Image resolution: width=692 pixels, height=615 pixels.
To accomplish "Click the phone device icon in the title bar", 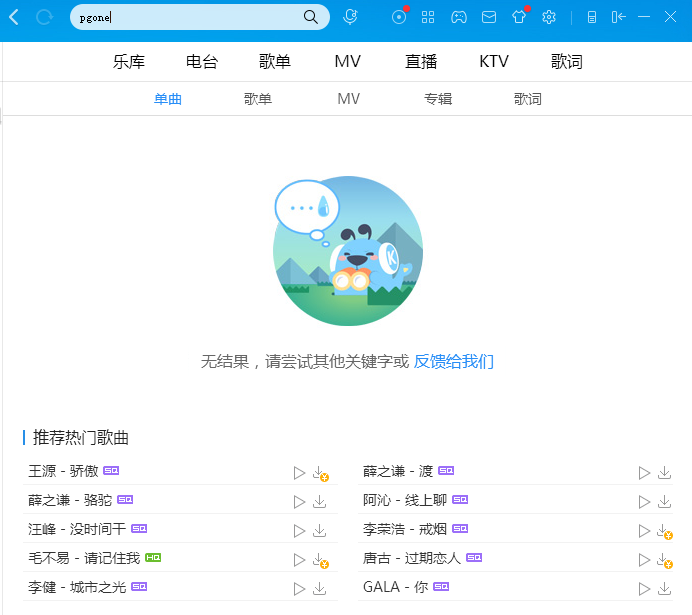I will [592, 17].
